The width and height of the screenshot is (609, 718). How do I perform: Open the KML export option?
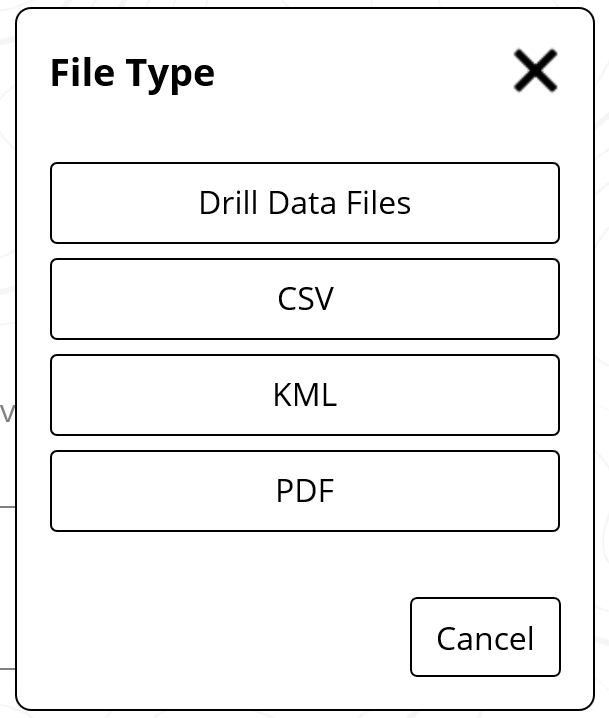[304, 395]
